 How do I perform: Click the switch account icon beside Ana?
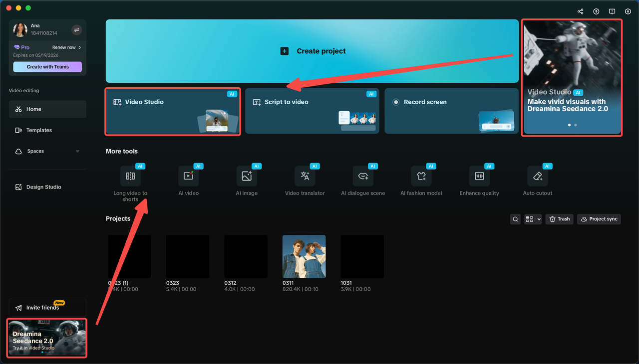click(x=76, y=30)
